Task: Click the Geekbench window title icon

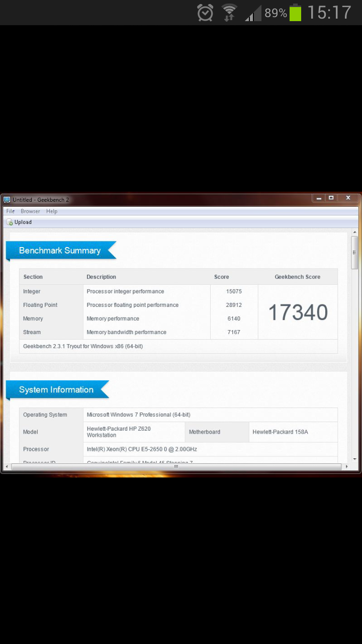Action: (x=7, y=200)
